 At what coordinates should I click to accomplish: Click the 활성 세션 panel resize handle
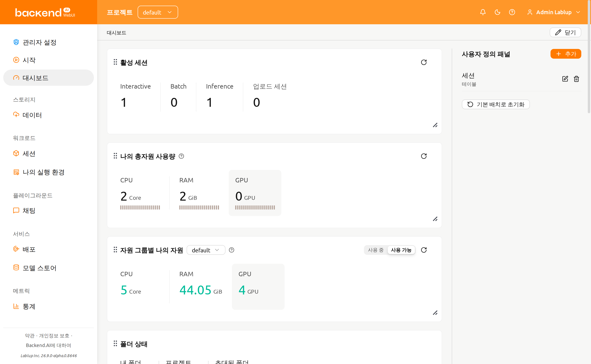[x=435, y=125]
